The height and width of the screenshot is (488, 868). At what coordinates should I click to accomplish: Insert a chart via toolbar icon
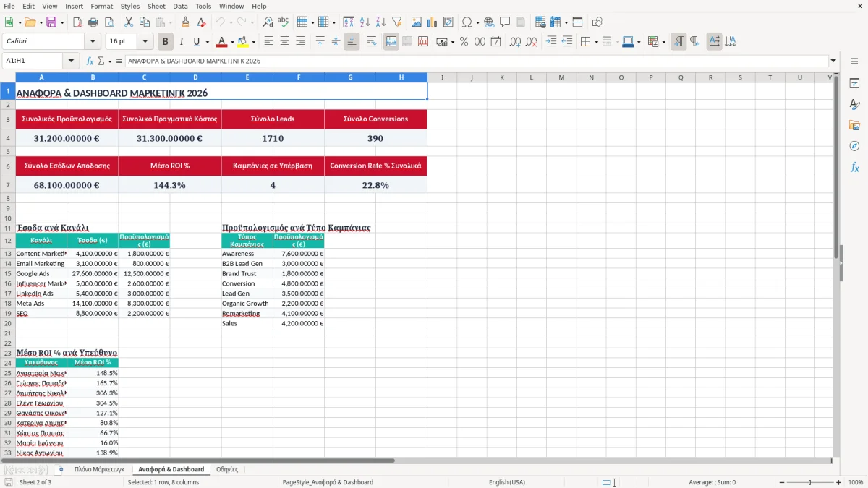(x=433, y=22)
